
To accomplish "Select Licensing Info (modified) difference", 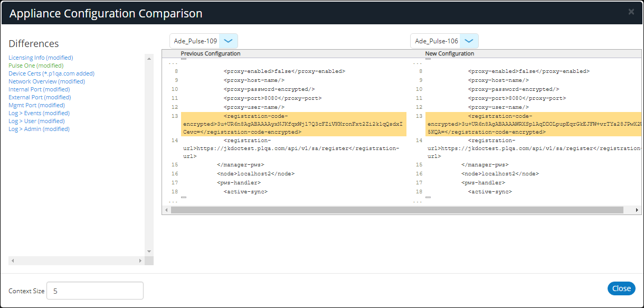I will click(x=41, y=58).
